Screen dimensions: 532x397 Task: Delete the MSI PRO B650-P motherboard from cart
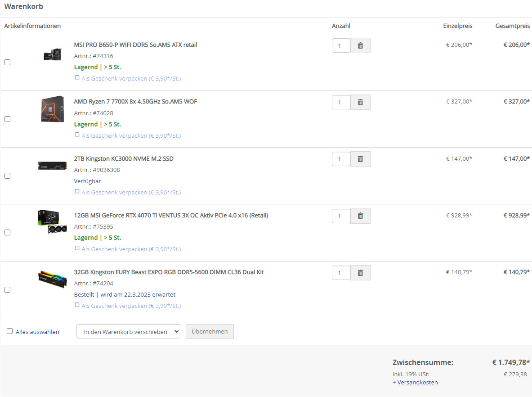click(x=360, y=45)
